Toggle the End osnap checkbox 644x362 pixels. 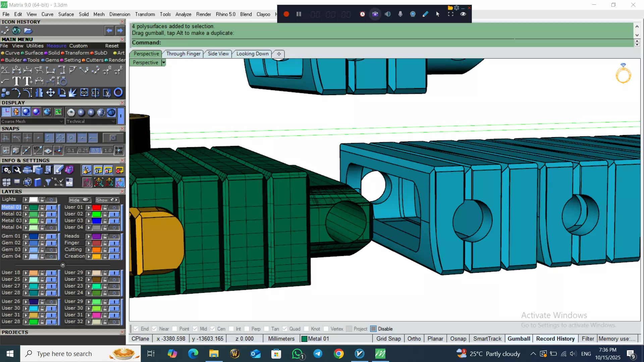pos(136,329)
